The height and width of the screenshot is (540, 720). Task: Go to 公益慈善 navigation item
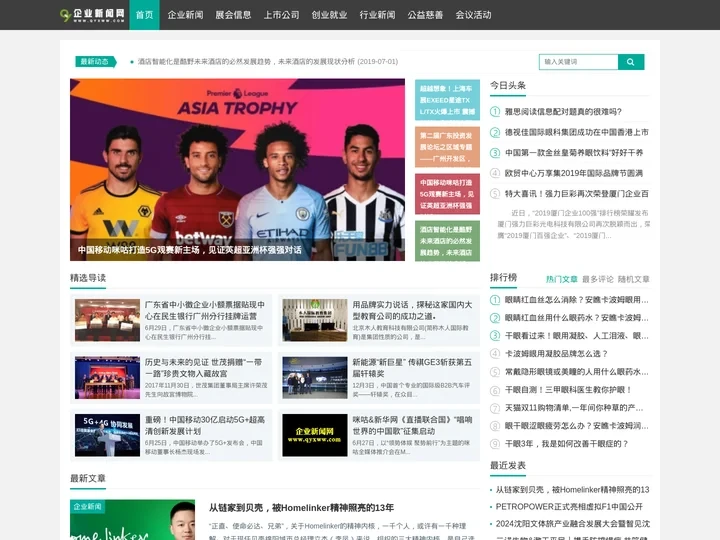tap(425, 15)
